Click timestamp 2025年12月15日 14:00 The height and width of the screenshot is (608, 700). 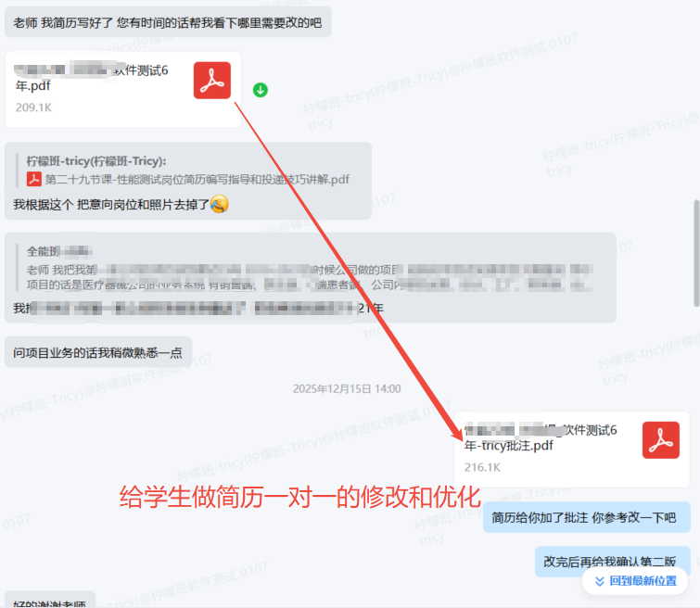(x=347, y=389)
